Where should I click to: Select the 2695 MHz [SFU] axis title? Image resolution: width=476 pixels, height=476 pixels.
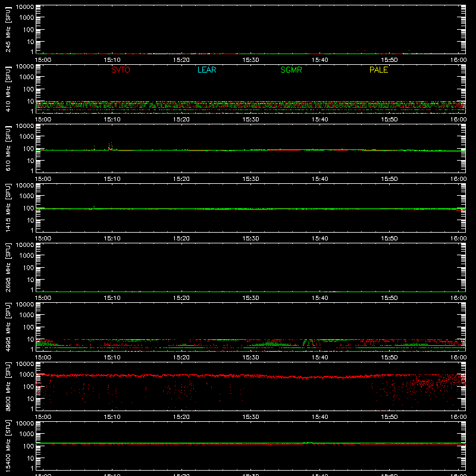[8, 267]
